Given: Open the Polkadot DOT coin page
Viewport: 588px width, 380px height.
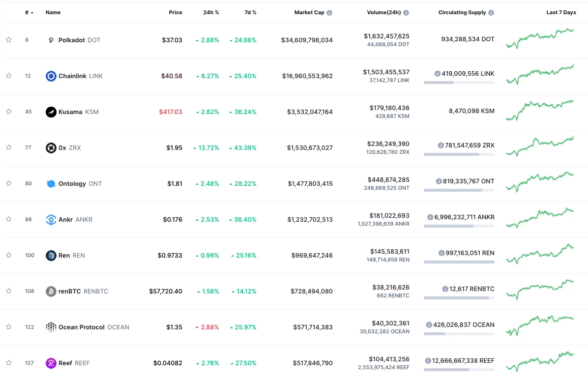Looking at the screenshot, I should click(x=80, y=40).
